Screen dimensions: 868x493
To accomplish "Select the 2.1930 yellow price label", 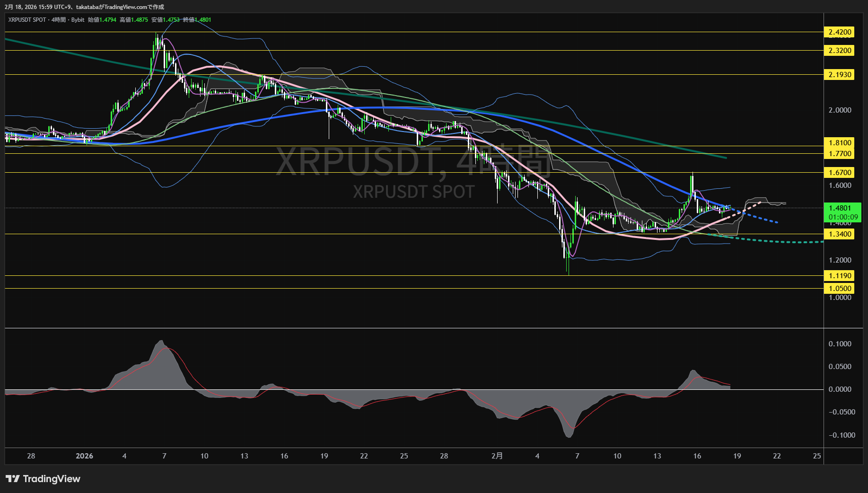I will tap(839, 75).
